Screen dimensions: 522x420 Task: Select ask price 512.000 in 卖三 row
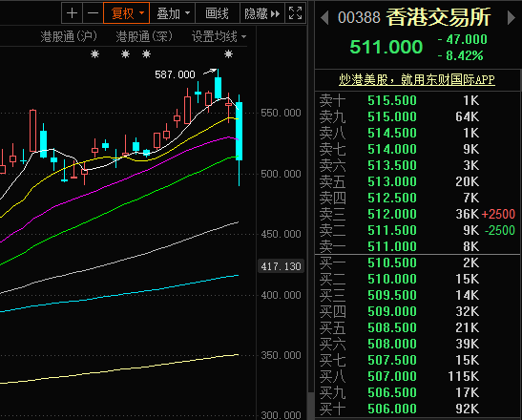[x=392, y=214]
